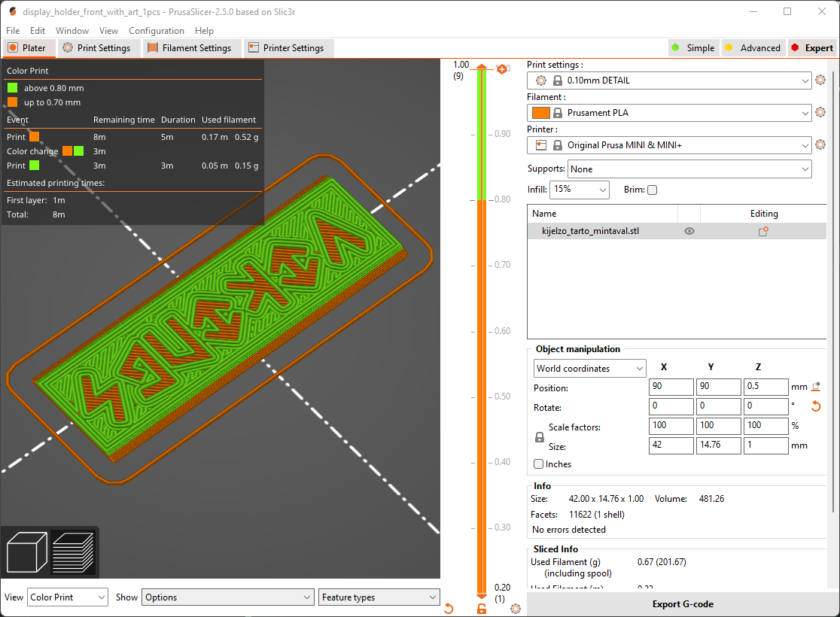Drop object to bed from Position row

point(816,387)
